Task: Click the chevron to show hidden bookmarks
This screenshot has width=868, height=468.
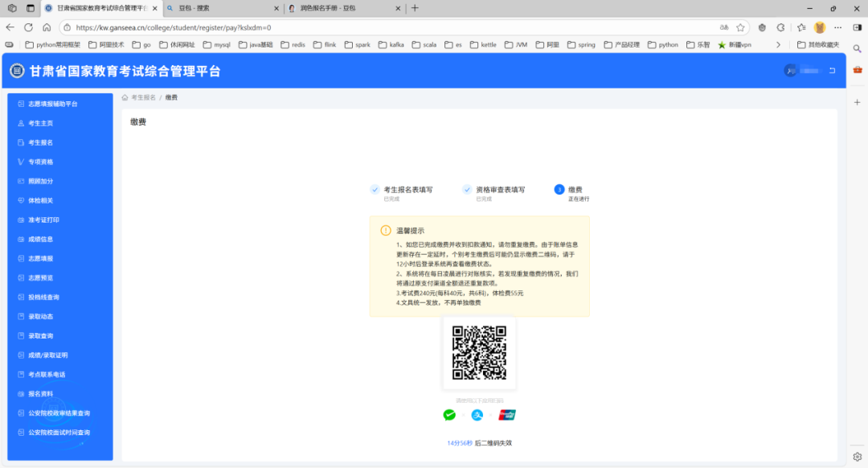Action: [776, 44]
